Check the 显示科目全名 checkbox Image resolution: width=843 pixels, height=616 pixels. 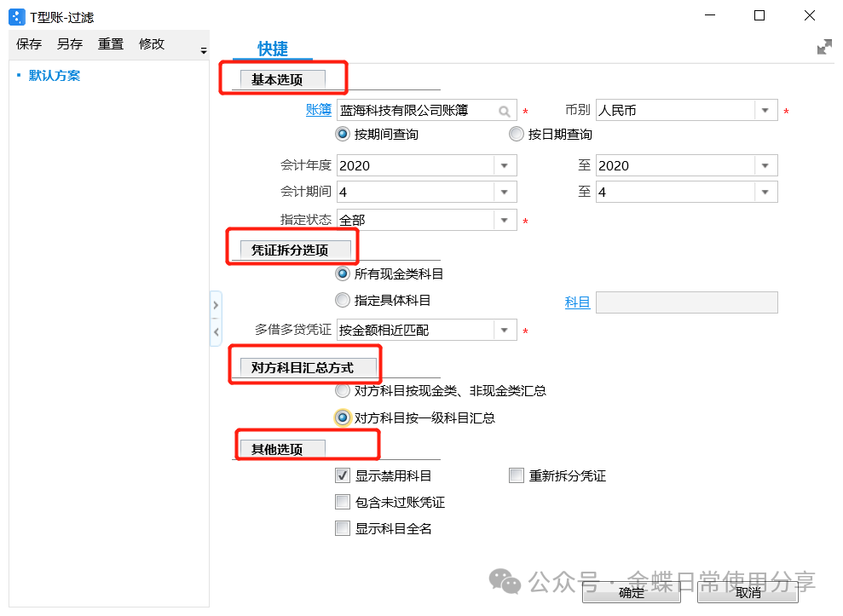coord(343,528)
